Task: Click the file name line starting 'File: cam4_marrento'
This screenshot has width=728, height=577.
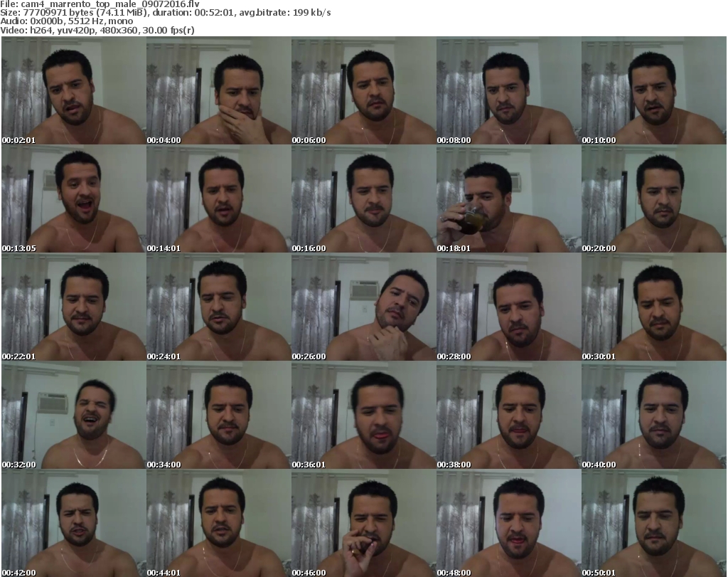Action: coord(100,4)
